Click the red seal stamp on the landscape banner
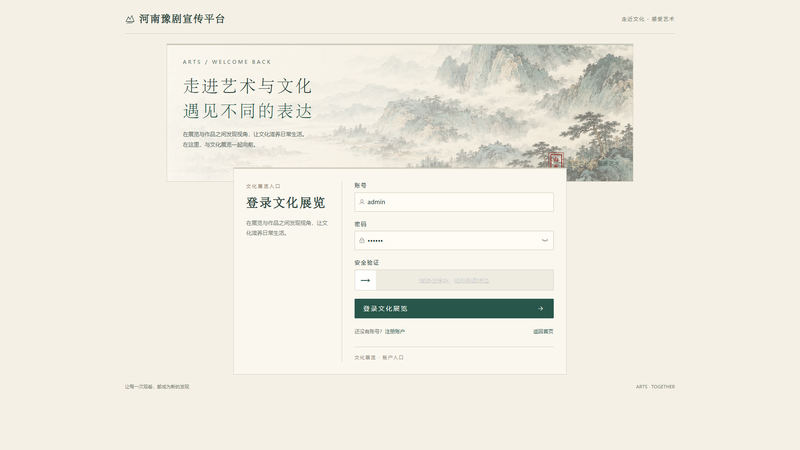This screenshot has width=800, height=450. pyautogui.click(x=556, y=160)
